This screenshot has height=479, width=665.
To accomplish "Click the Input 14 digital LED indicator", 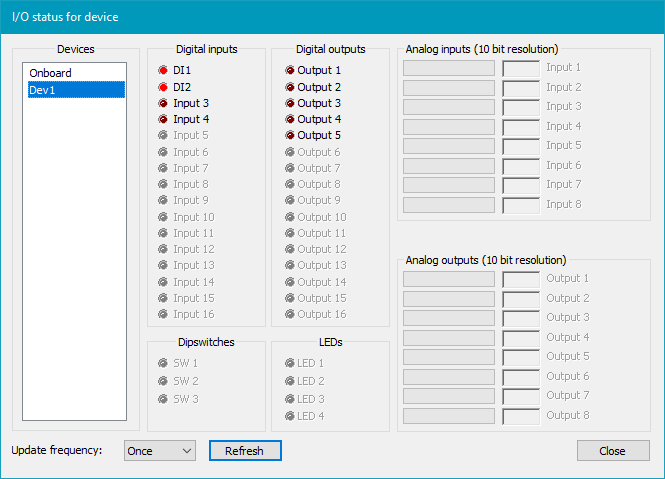I will click(163, 282).
